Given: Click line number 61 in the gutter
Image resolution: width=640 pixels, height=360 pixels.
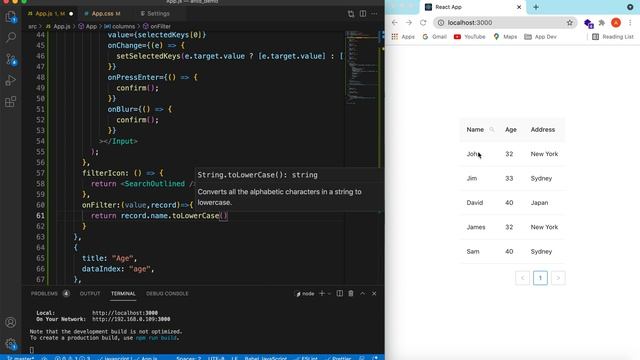Looking at the screenshot, I should [40, 216].
